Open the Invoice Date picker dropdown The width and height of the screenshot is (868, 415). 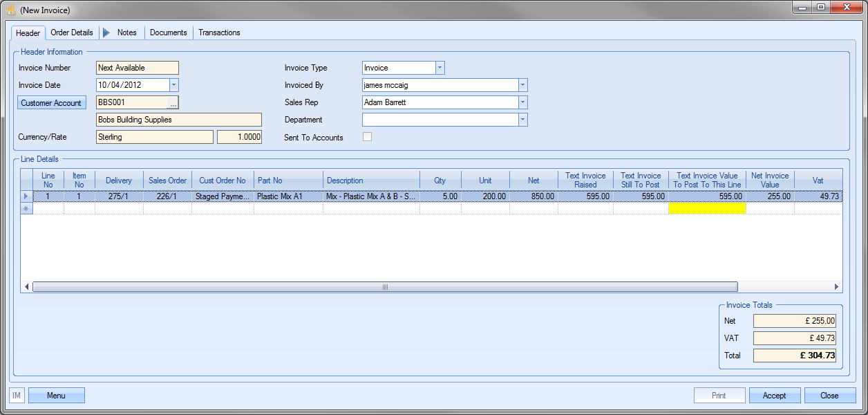[x=173, y=85]
